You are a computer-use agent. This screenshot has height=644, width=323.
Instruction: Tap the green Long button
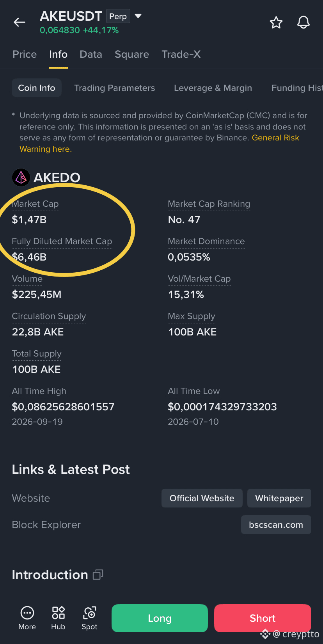(160, 618)
